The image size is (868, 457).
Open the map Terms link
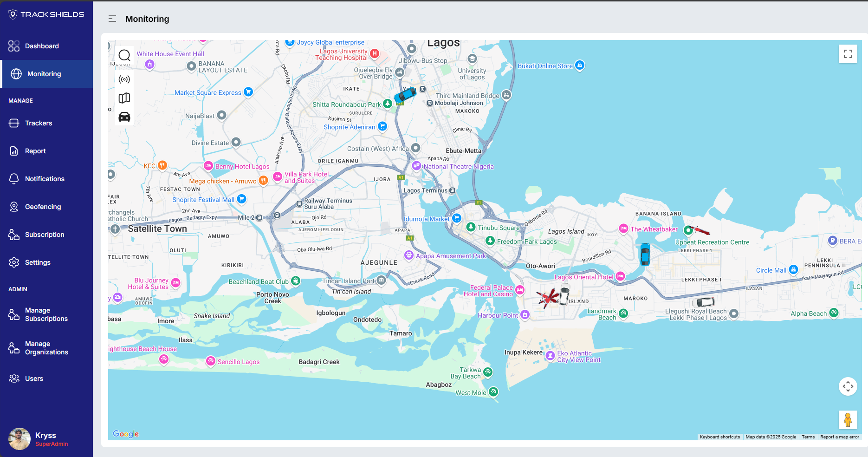[x=808, y=437]
